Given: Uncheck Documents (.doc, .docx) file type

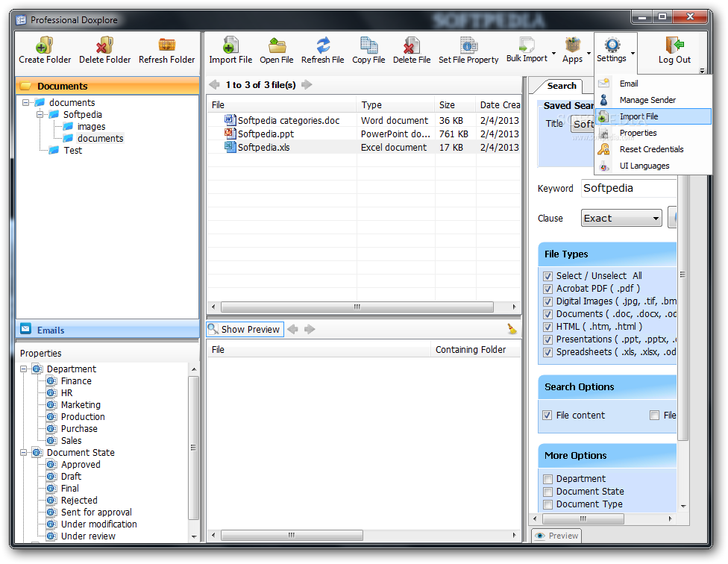Looking at the screenshot, I should click(x=547, y=314).
